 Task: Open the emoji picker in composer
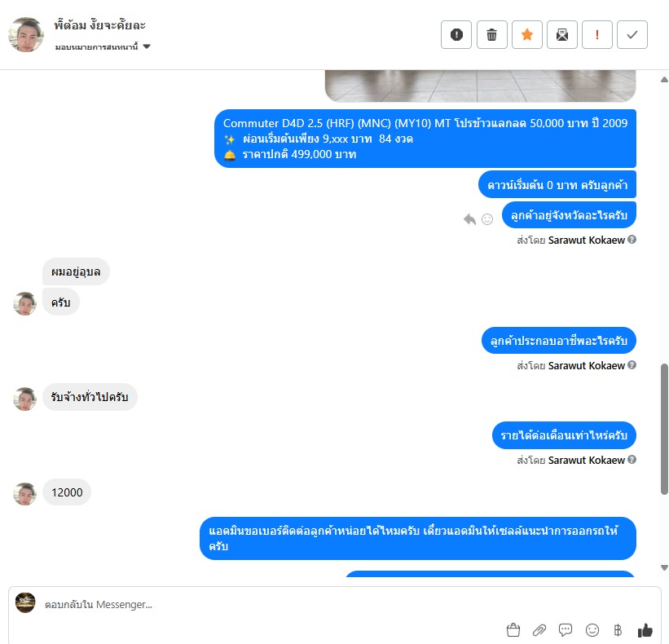point(592,630)
